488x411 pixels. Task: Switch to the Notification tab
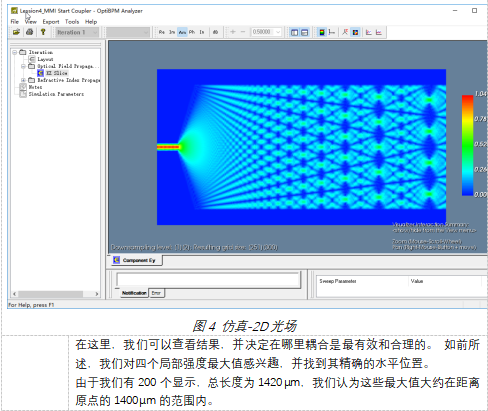[134, 293]
